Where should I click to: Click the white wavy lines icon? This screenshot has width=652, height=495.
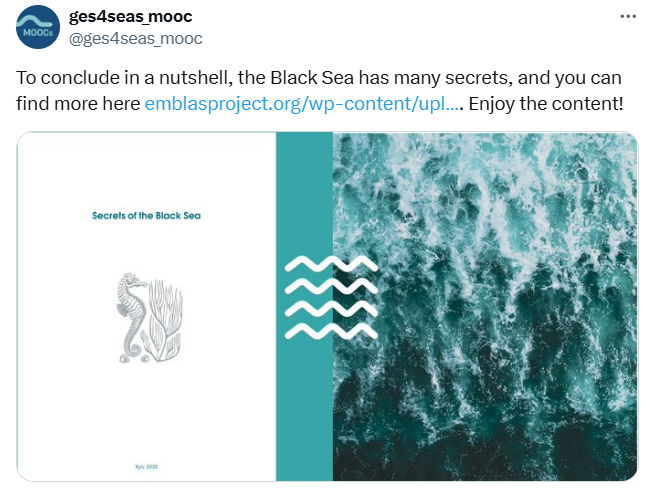tap(332, 299)
